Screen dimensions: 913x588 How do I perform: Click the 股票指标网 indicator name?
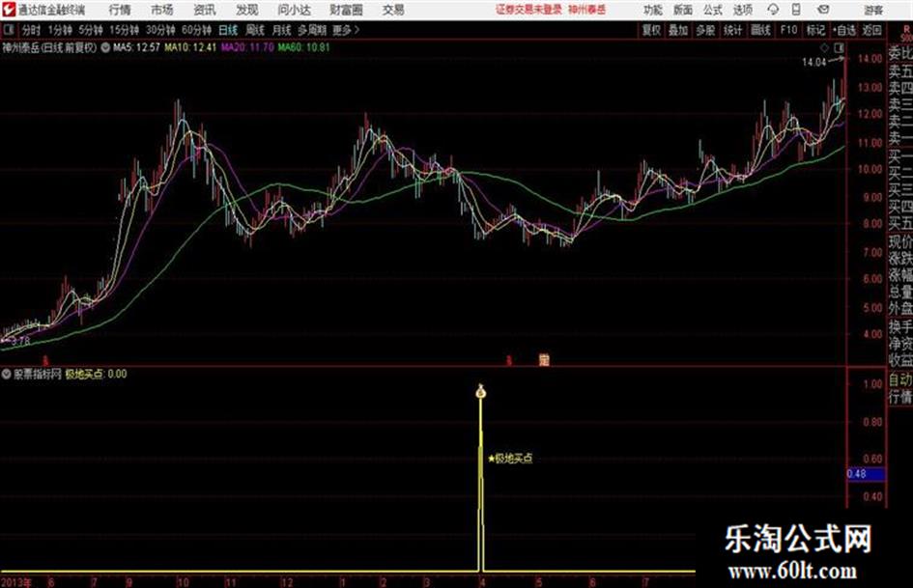click(38, 374)
